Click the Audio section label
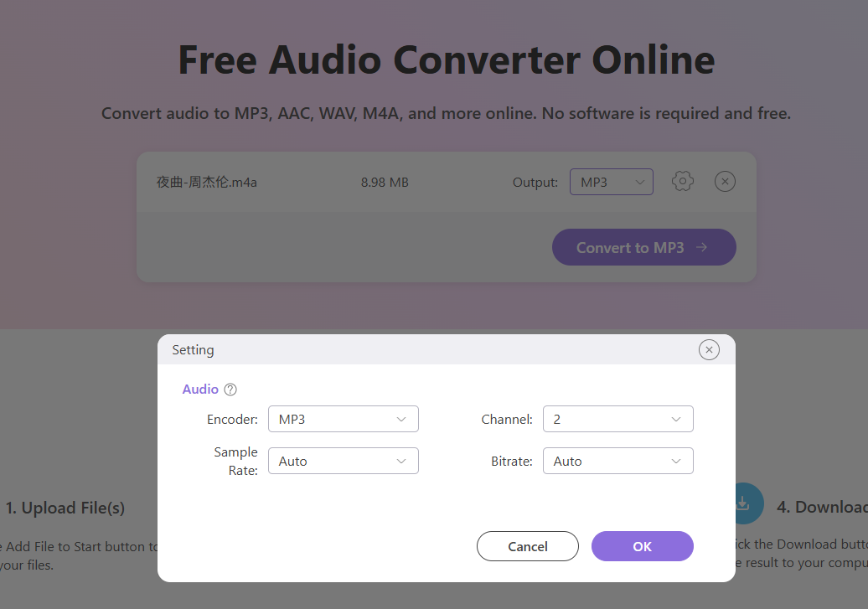This screenshot has height=609, width=868. pos(200,390)
